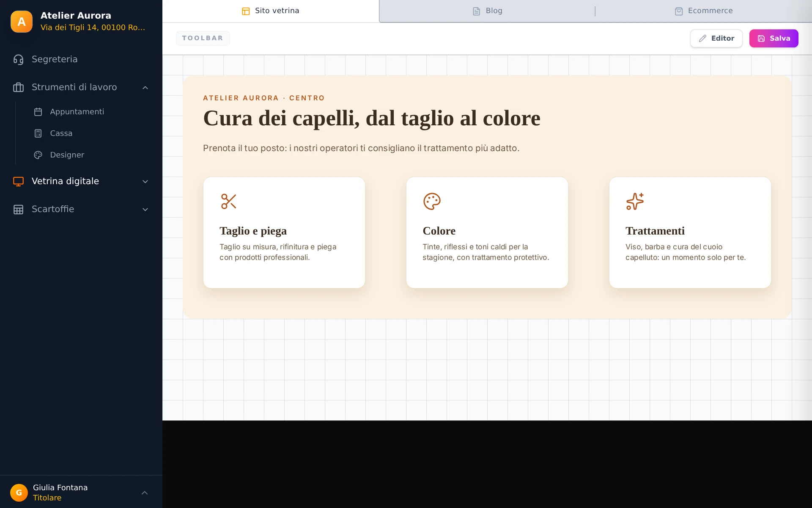Click the Designer palette icon in sidebar
Image resolution: width=812 pixels, height=508 pixels.
click(38, 155)
